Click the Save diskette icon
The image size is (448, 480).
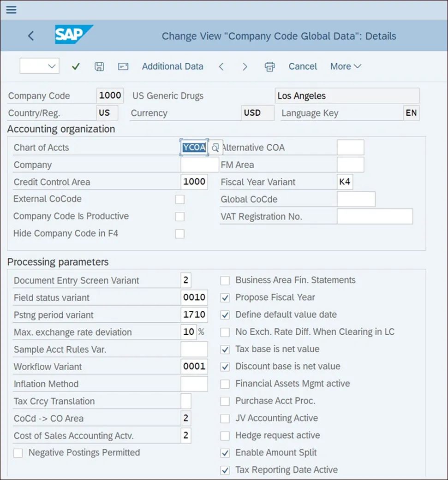[99, 66]
